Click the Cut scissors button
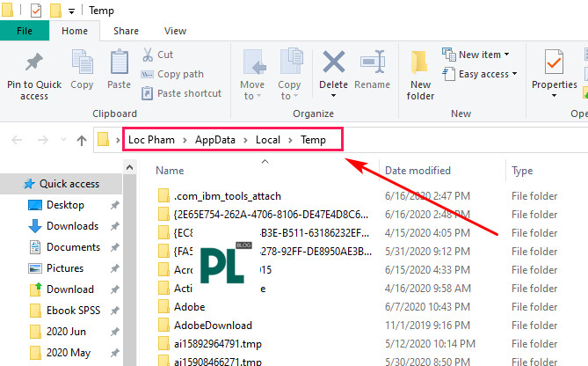 tap(157, 55)
